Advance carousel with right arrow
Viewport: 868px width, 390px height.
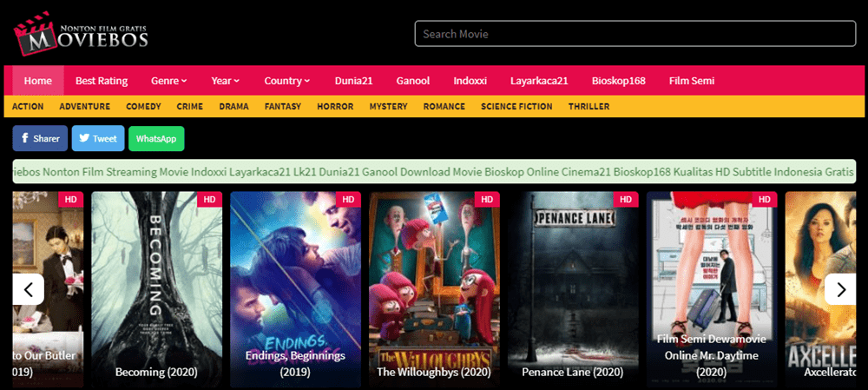click(x=840, y=289)
